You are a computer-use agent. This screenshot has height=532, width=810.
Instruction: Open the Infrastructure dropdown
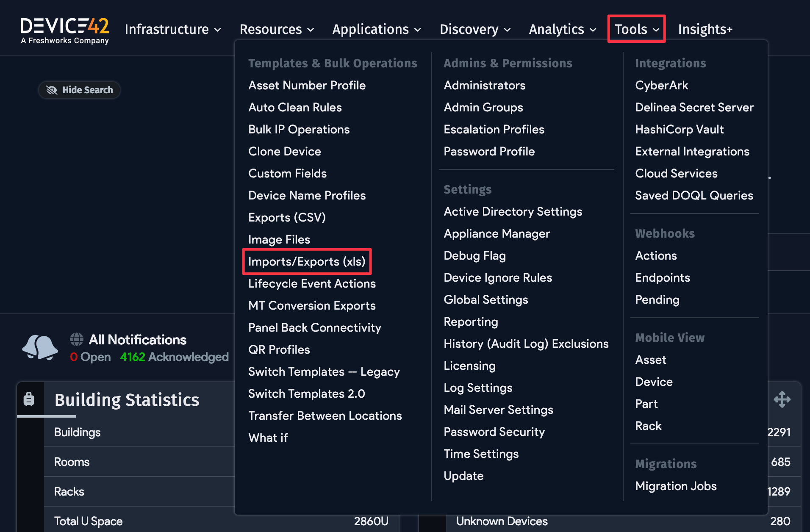167,29
